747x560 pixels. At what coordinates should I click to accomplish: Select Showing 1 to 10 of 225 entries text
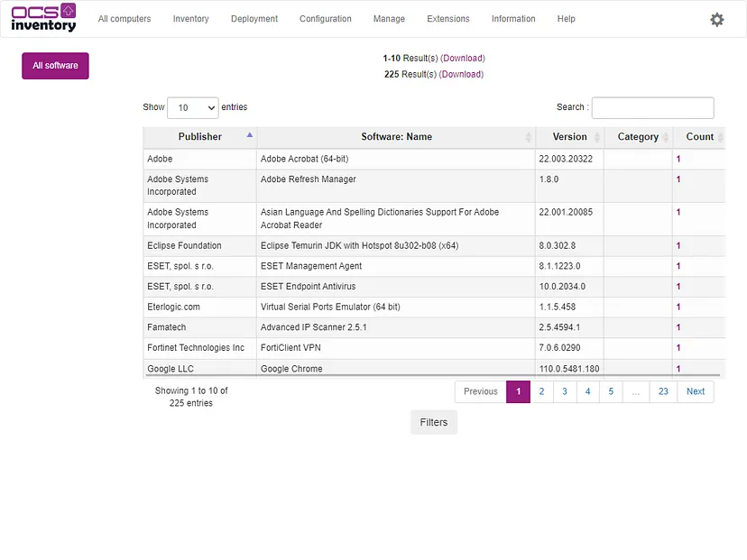click(191, 397)
